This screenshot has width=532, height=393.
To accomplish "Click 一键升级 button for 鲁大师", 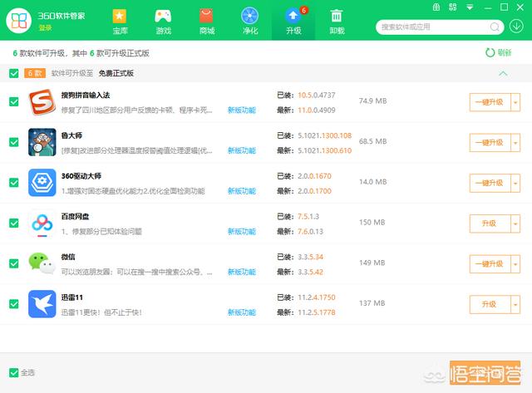I will pos(488,142).
